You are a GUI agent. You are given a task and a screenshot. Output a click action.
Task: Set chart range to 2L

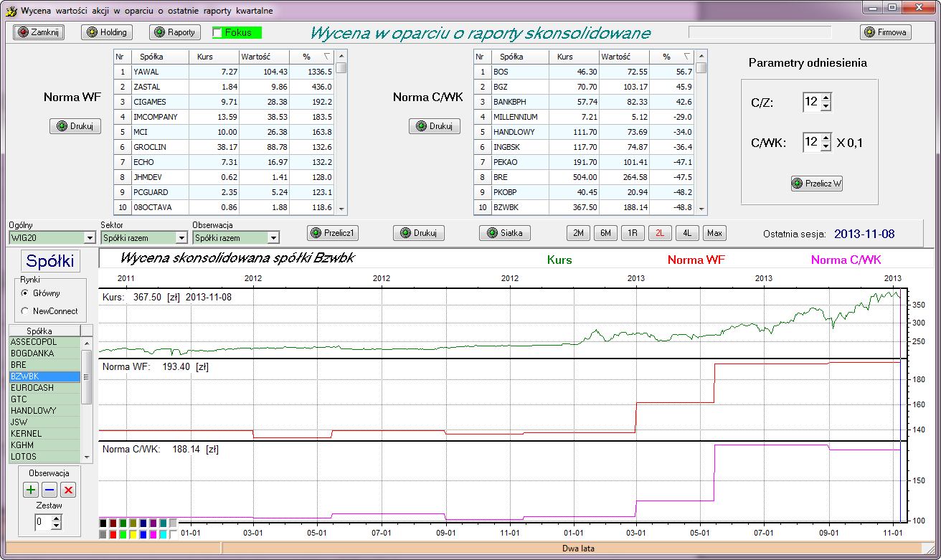pyautogui.click(x=659, y=233)
